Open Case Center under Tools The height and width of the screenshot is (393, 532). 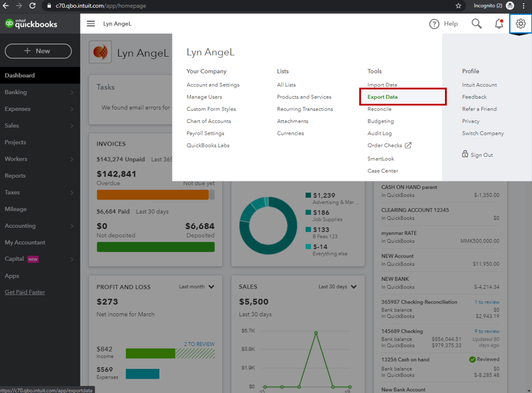click(382, 171)
